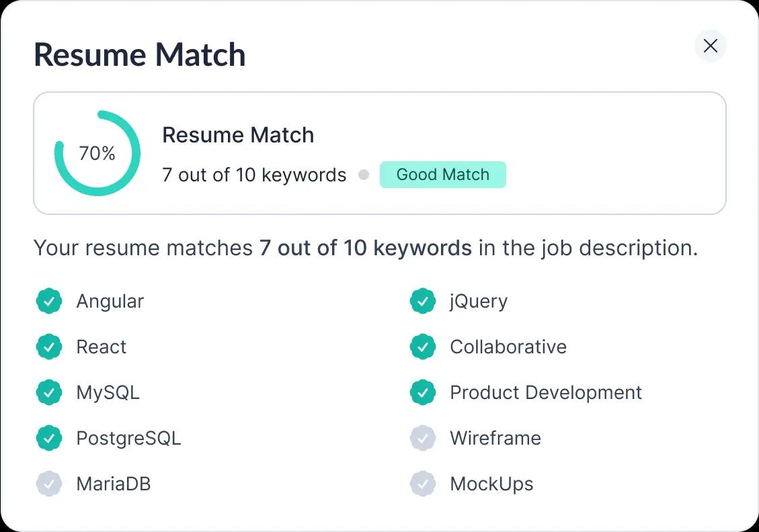Click the gray checkmark beside MariaDB
Screen dimensions: 759x532
point(49,484)
